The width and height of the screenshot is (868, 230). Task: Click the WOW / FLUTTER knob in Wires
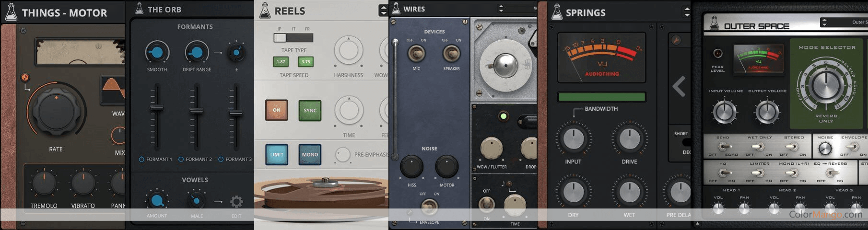tap(492, 149)
